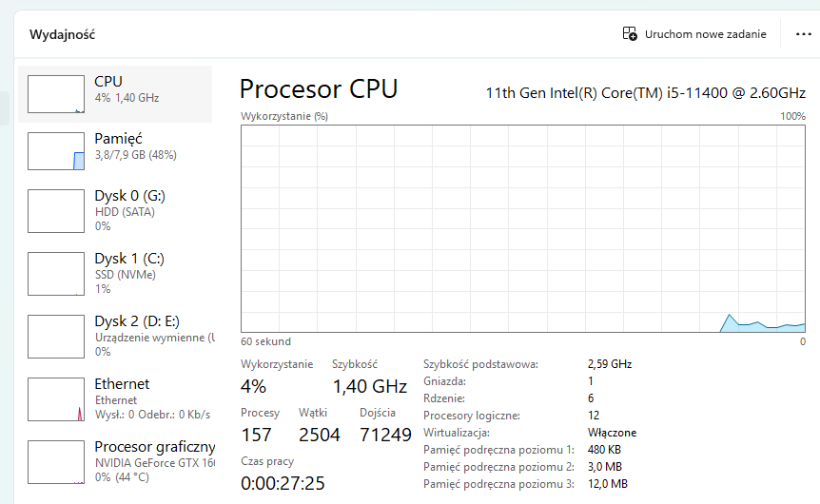The image size is (820, 504).
Task: Open the three-dots more options menu
Action: (803, 34)
